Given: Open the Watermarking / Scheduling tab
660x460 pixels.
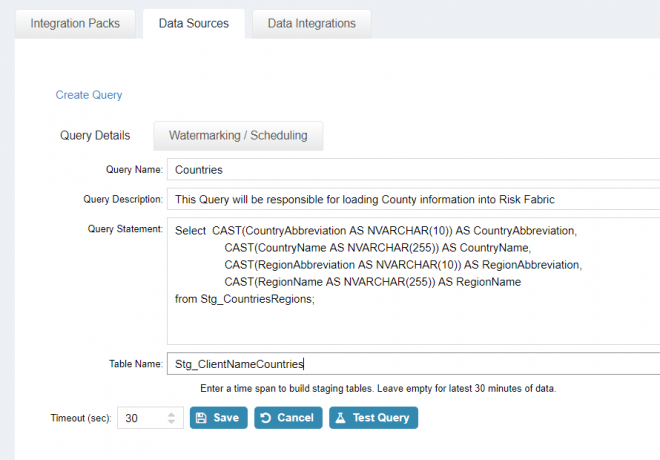Looking at the screenshot, I should [238, 135].
